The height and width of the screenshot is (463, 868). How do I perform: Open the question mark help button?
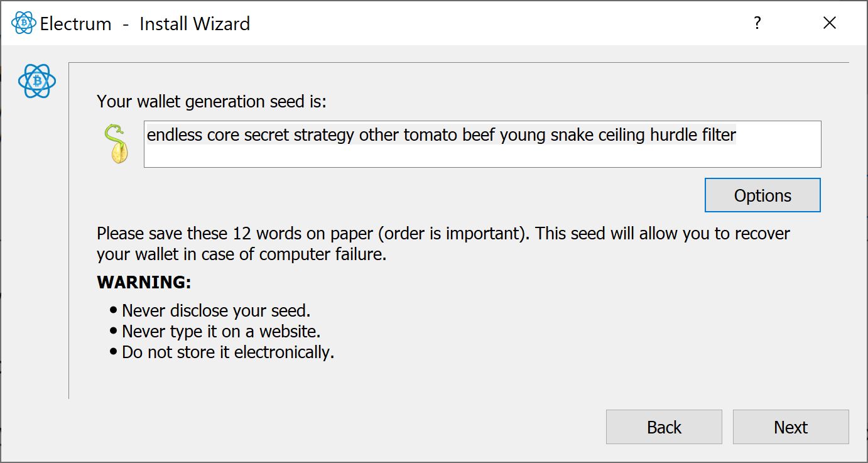(x=757, y=23)
